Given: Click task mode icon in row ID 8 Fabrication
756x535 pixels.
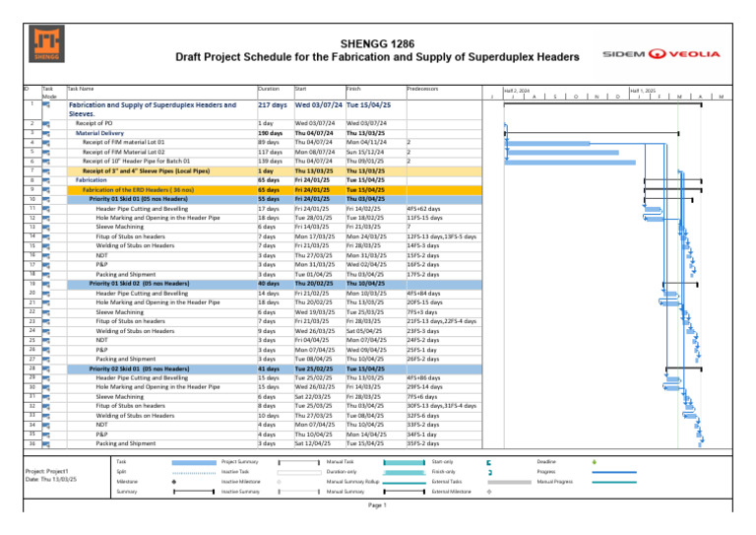Looking at the screenshot, I should click(46, 180).
